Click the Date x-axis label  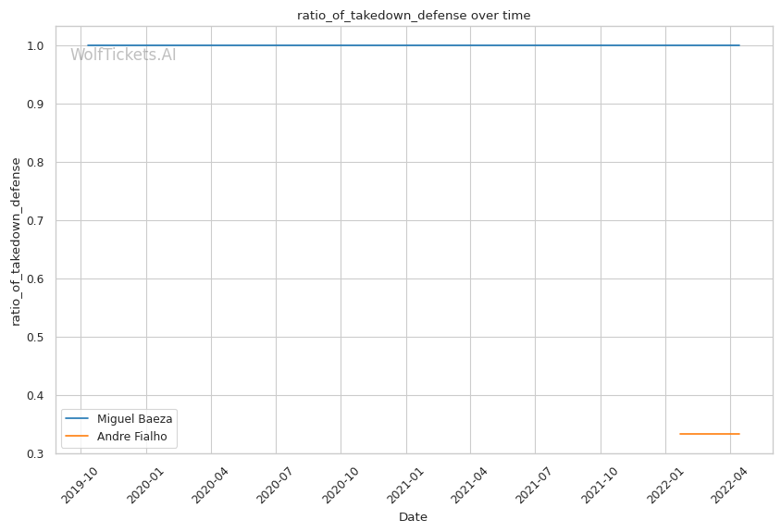(413, 517)
